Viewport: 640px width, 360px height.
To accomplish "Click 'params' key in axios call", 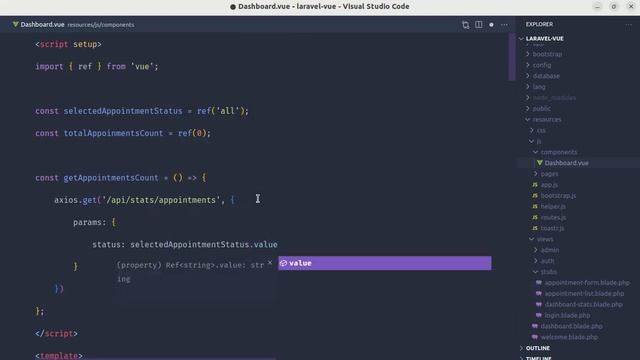I will click(87, 222).
